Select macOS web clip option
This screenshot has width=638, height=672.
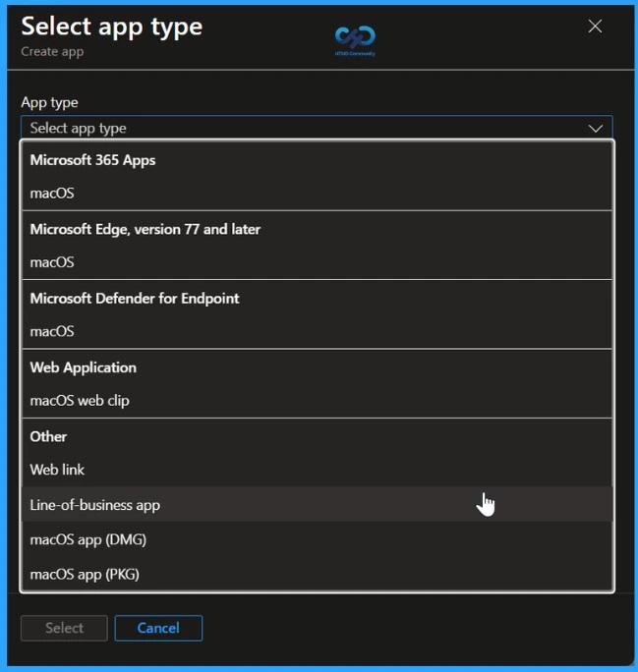point(317,401)
